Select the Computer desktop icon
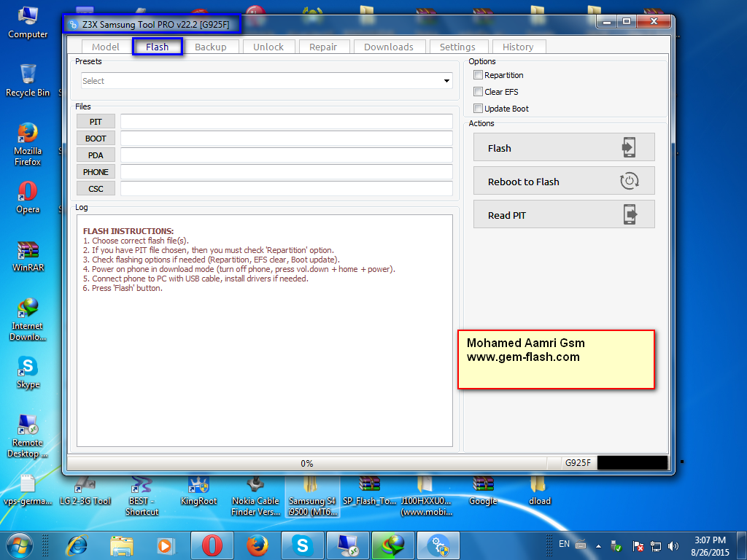The image size is (747, 560). coord(28,23)
